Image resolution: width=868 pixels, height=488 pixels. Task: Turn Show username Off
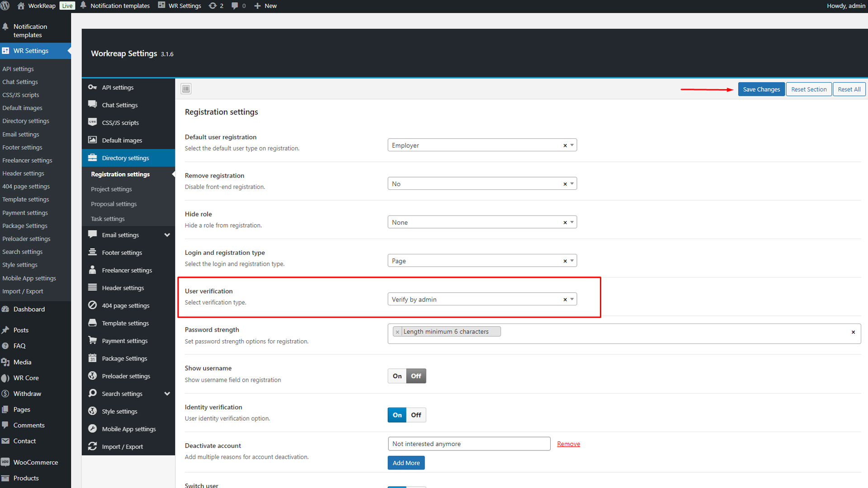pos(416,376)
